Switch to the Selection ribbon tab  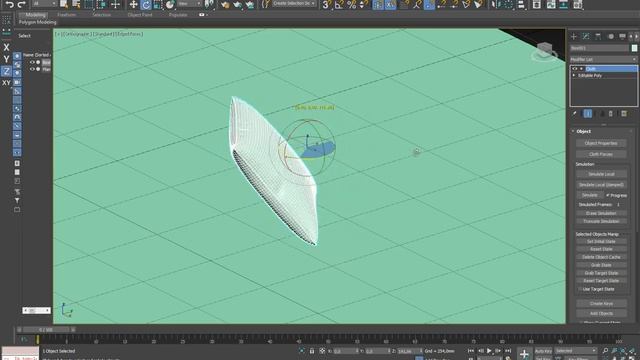point(101,15)
